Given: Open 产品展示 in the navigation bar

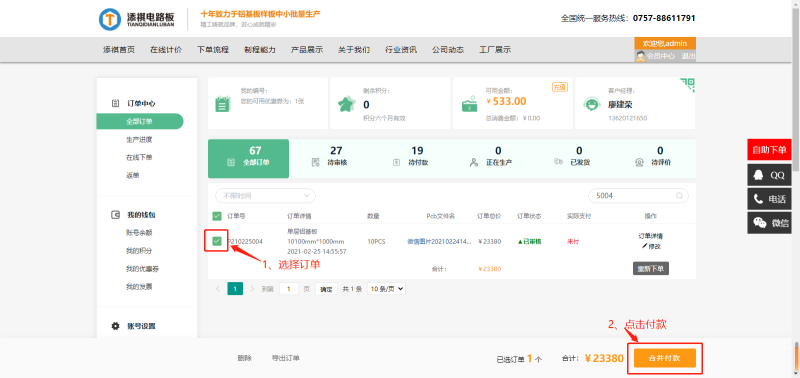Looking at the screenshot, I should pos(307,50).
